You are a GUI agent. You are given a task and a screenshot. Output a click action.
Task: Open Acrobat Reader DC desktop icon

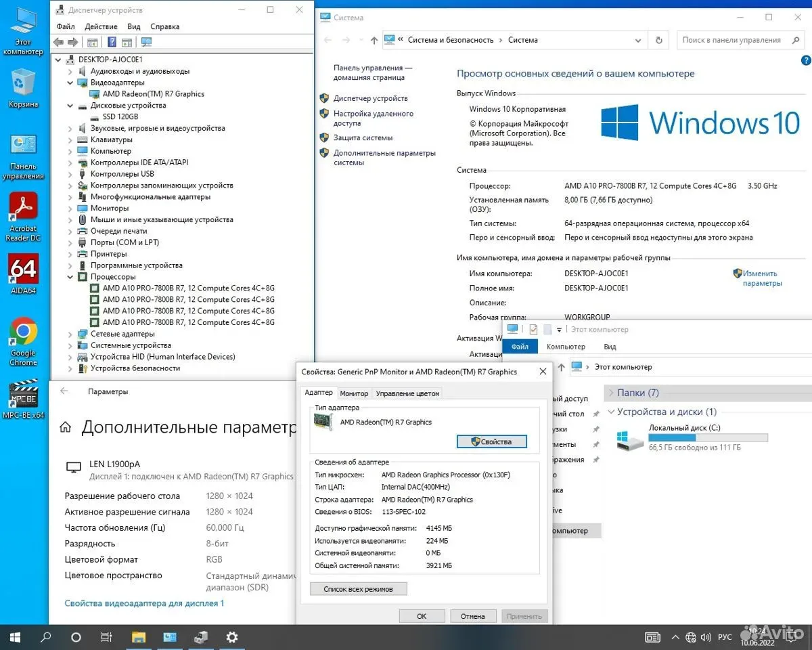click(x=23, y=217)
